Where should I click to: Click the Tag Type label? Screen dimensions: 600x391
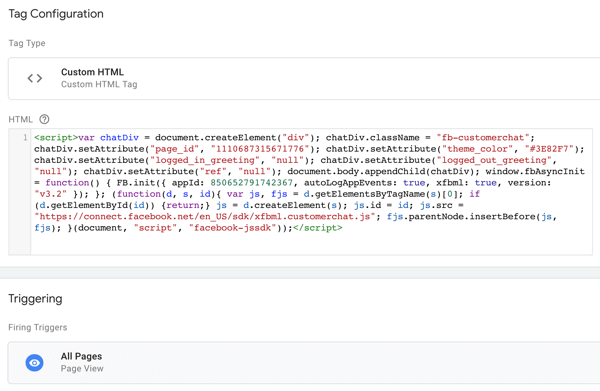[x=27, y=43]
